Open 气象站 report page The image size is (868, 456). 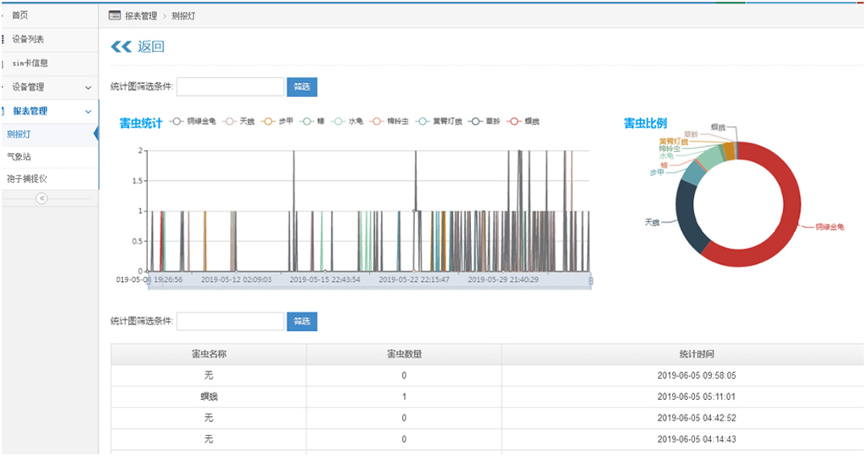(x=20, y=157)
